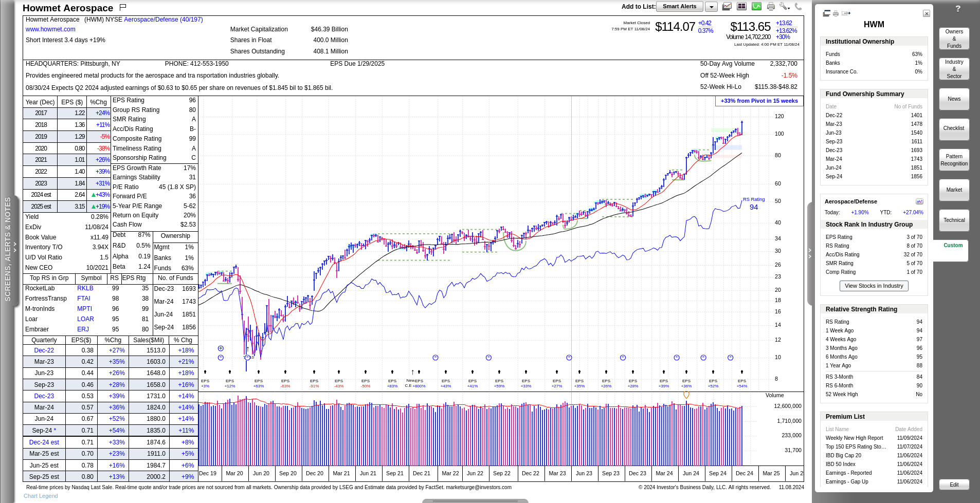This screenshot has height=503, width=980.
Task: Click View Stocks in Industry button
Action: (874, 286)
